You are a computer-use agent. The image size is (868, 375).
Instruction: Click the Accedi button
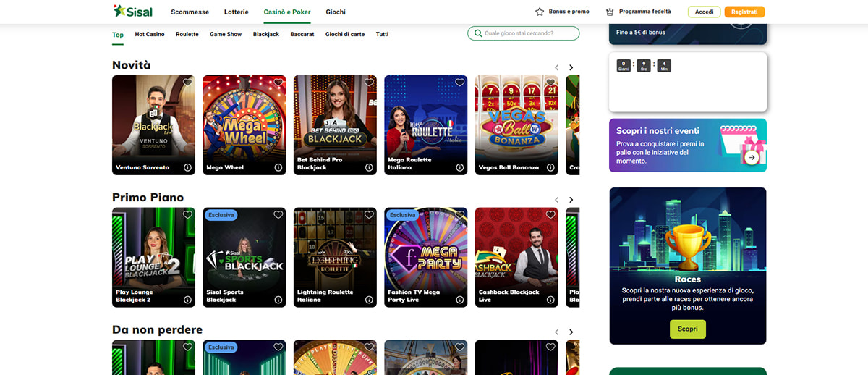coord(705,12)
